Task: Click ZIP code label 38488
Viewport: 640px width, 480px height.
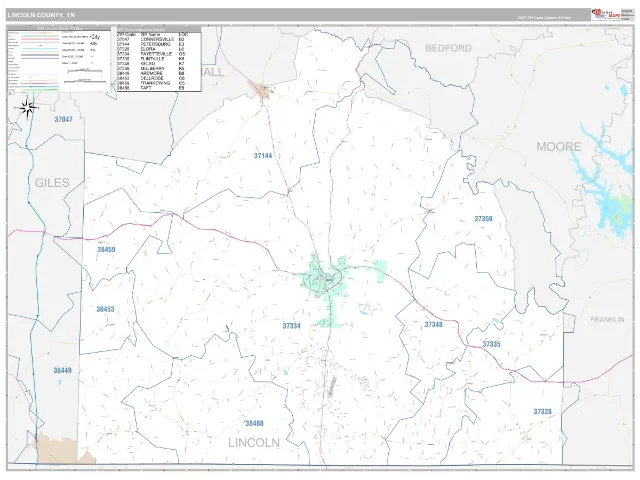Action: coord(254,423)
